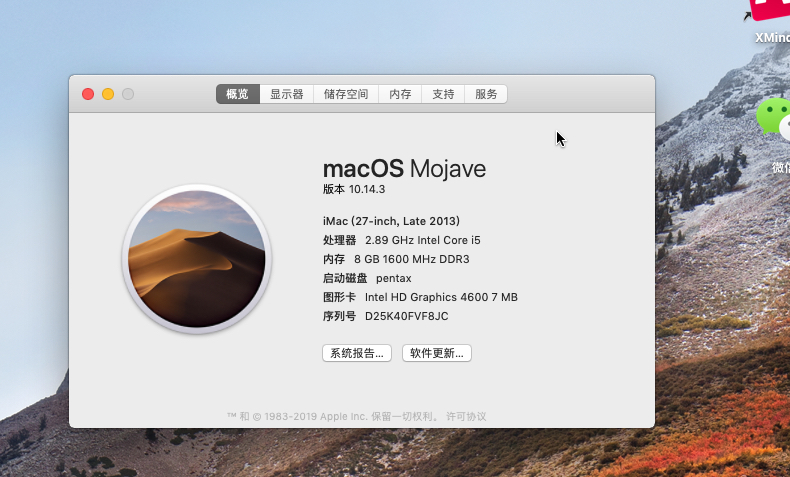
Task: Click processor value 2.89 GHz Intel Core i5
Action: point(423,240)
